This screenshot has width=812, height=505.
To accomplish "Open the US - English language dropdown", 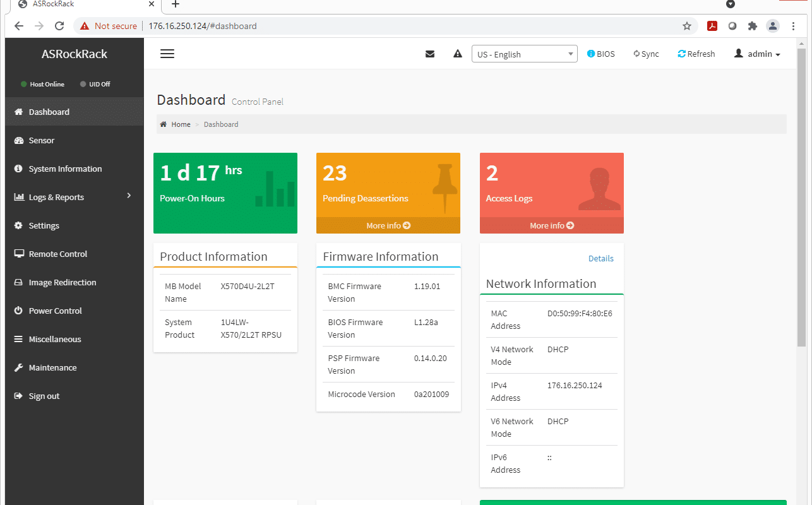I will coord(525,54).
